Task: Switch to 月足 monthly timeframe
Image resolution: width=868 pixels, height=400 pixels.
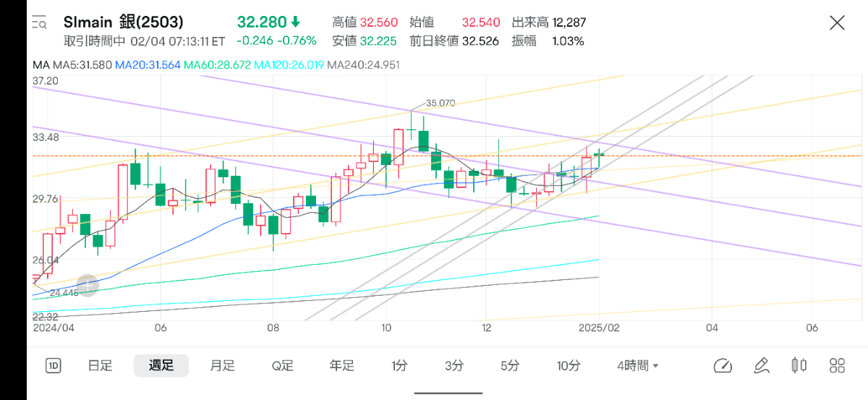Action: 222,366
